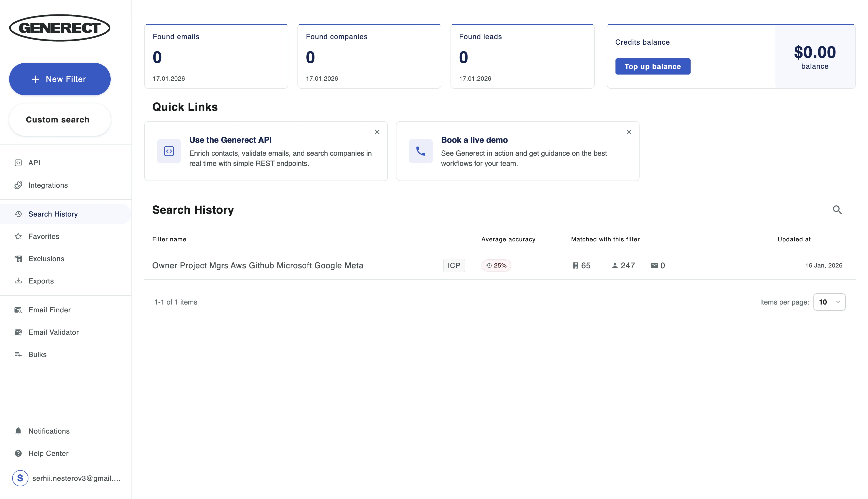Open the Help Center
Image resolution: width=868 pixels, height=499 pixels.
[x=48, y=453]
